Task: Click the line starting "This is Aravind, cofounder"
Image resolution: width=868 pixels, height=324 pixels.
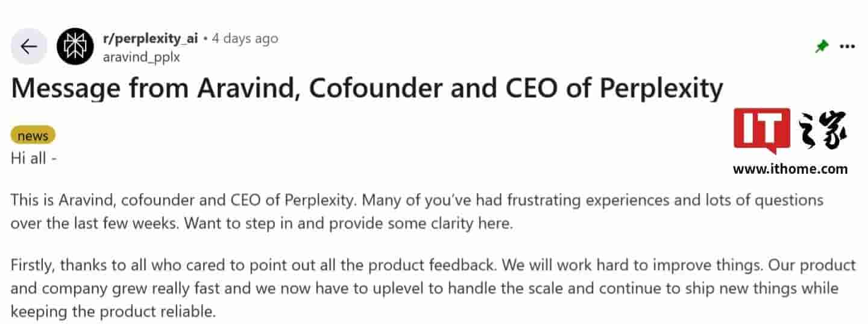Action: click(x=417, y=200)
